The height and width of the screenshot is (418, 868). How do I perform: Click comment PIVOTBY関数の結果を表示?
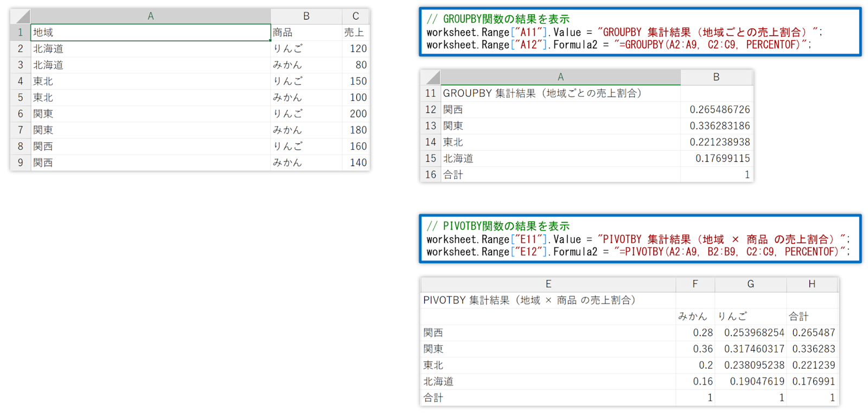pyautogui.click(x=498, y=226)
